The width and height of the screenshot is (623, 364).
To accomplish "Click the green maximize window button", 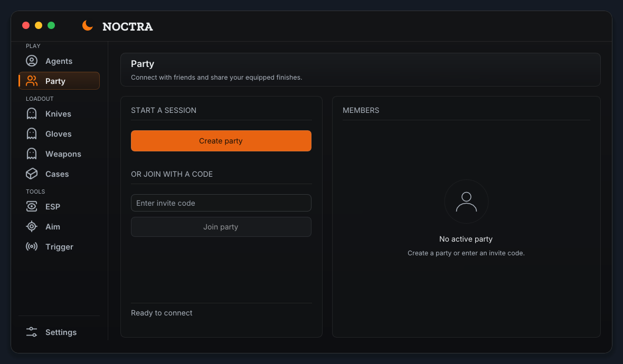I will click(x=51, y=25).
